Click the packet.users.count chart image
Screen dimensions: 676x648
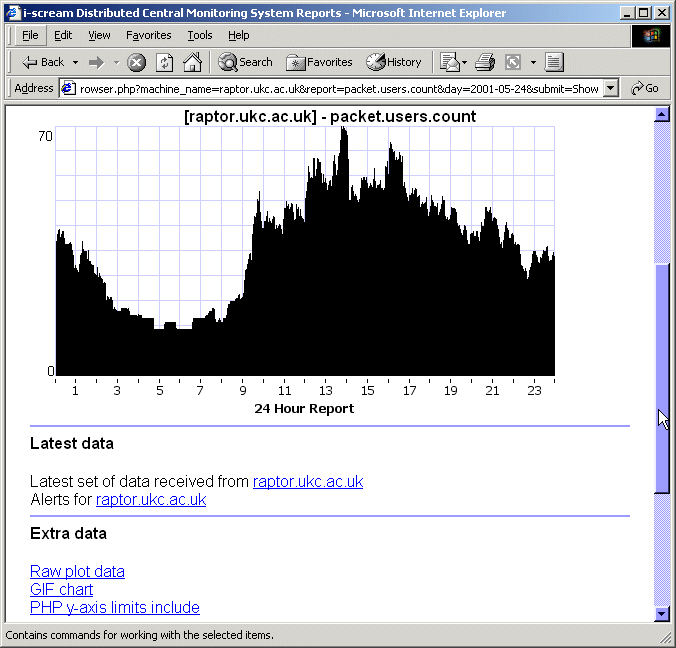305,251
